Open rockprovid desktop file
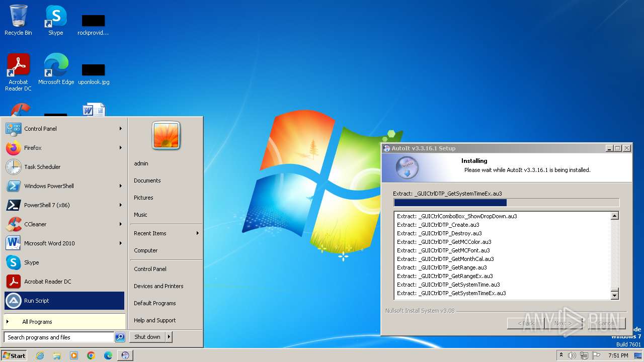 click(93, 25)
